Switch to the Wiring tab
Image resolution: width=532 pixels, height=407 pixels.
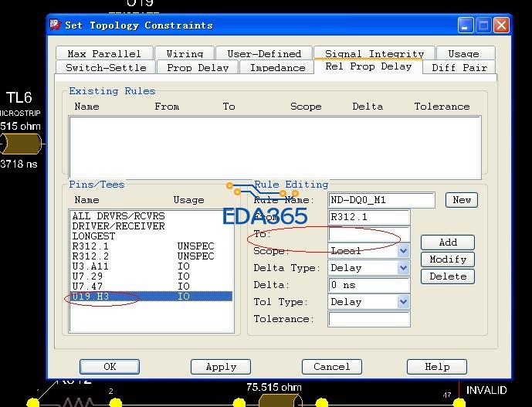click(185, 53)
